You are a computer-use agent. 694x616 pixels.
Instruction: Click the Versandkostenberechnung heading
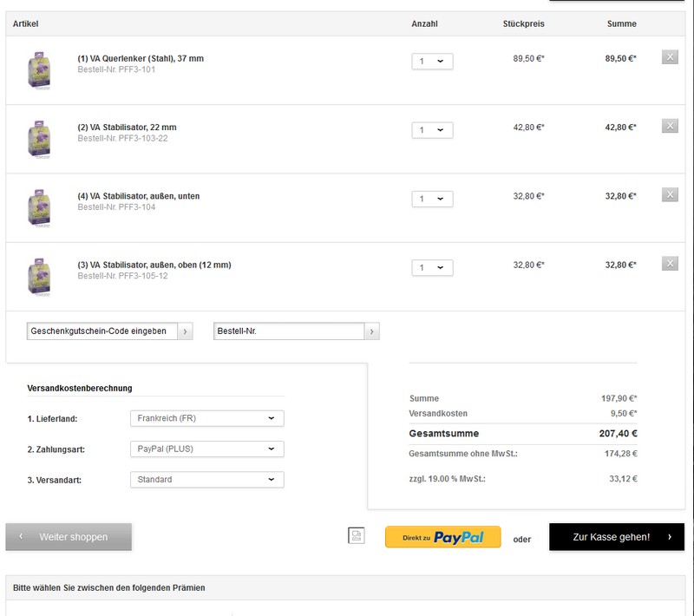[80, 388]
